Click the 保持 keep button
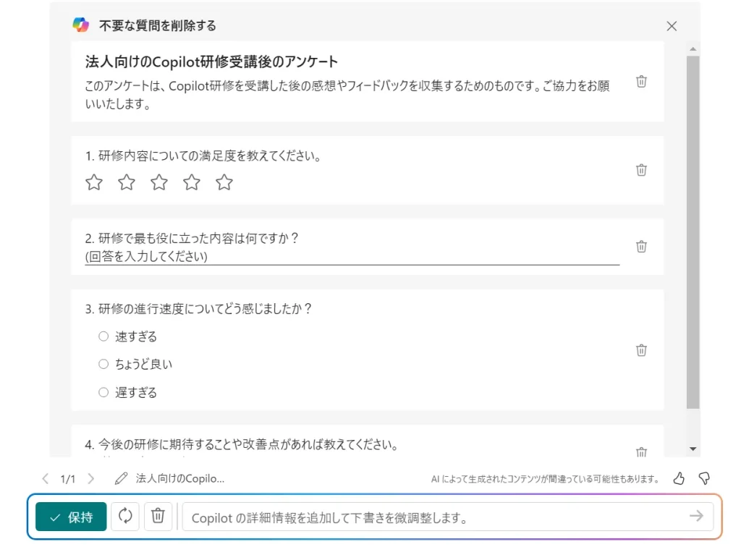The width and height of the screenshot is (741, 560). 71,517
